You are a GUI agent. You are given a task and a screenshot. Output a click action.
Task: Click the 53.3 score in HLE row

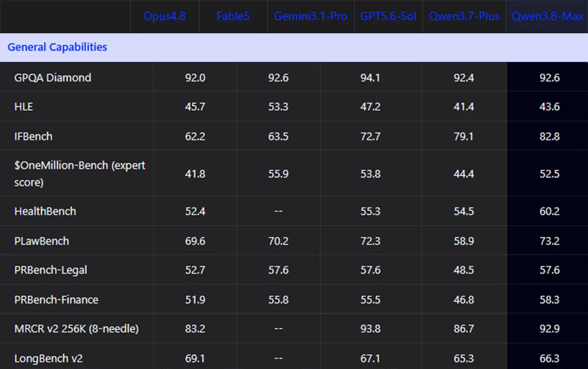pyautogui.click(x=278, y=106)
